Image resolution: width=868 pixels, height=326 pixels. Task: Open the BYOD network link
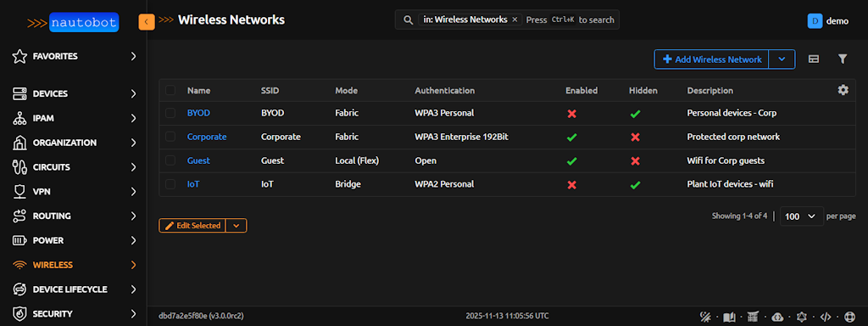pyautogui.click(x=198, y=113)
